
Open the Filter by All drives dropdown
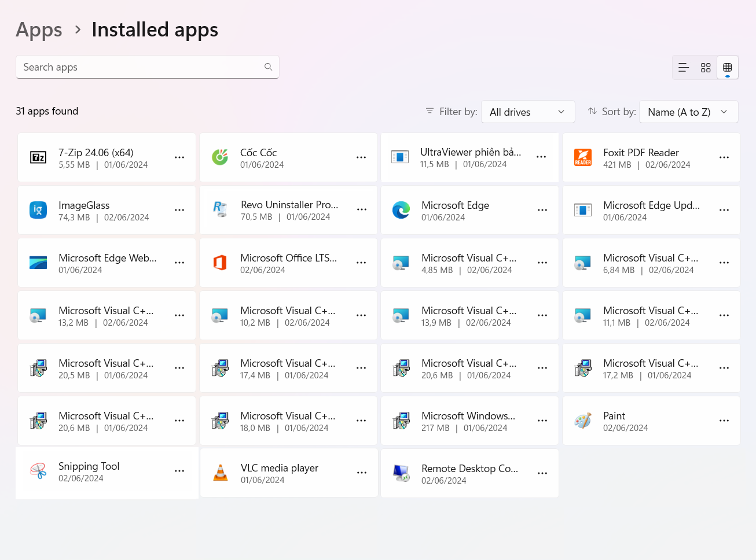[x=528, y=112]
